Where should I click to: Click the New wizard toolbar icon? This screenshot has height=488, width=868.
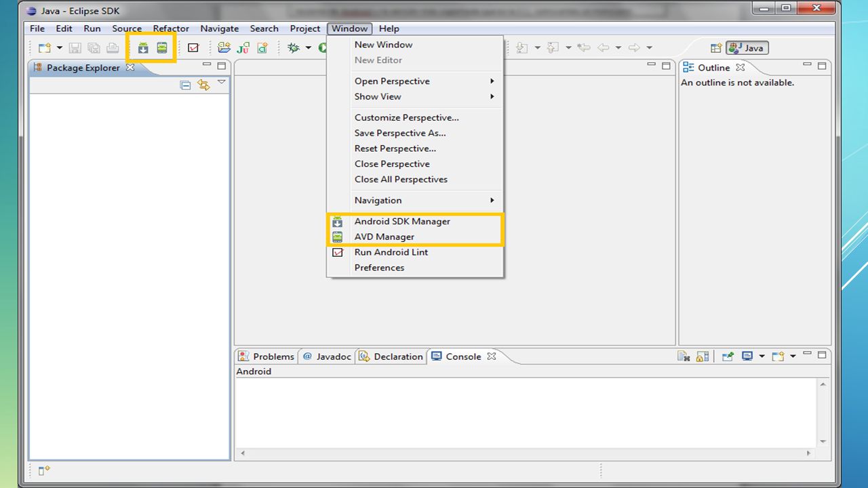point(45,47)
